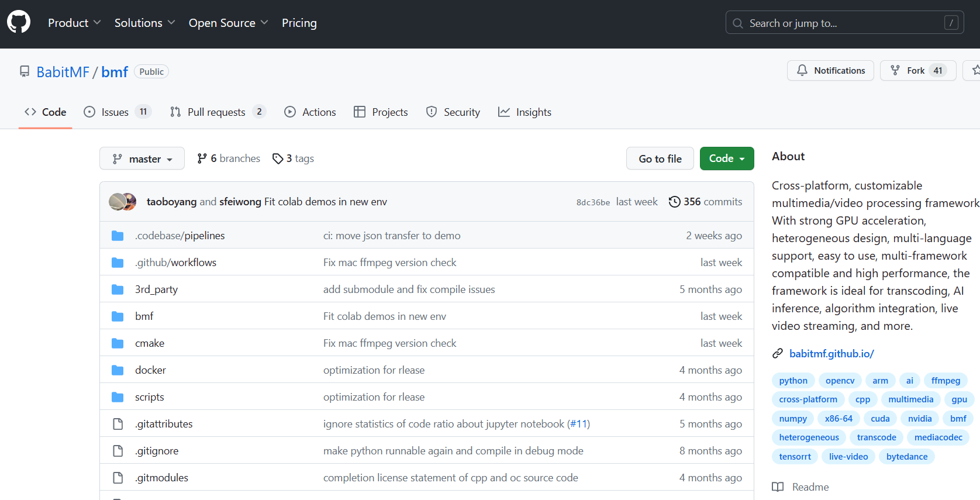Click the GitHub Octocat logo
This screenshot has width=980, height=500.
coord(19,22)
